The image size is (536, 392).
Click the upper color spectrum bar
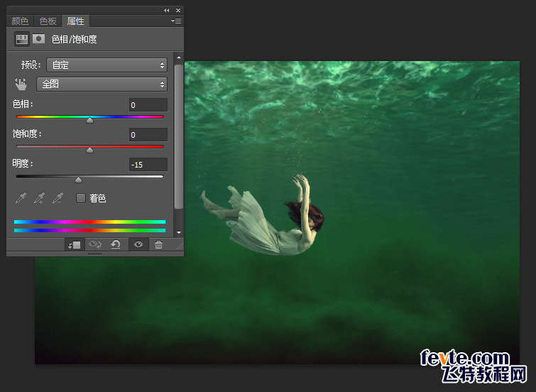click(89, 222)
